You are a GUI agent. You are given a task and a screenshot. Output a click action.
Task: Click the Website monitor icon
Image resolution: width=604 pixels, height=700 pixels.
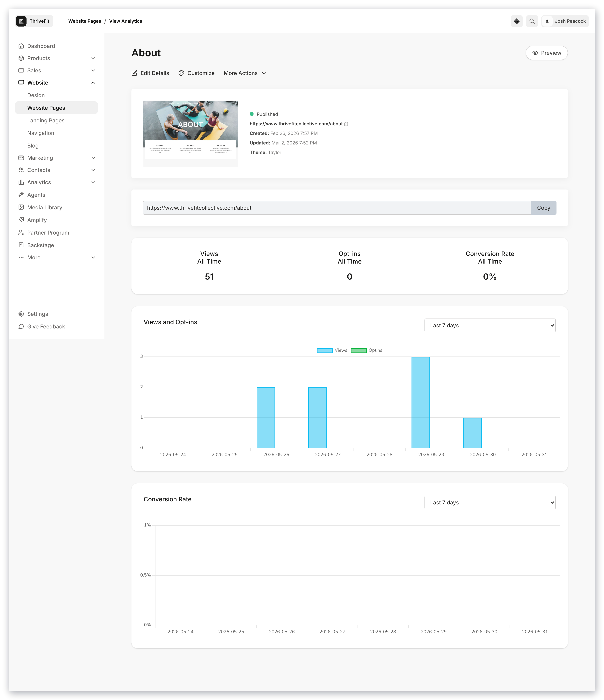click(x=21, y=82)
